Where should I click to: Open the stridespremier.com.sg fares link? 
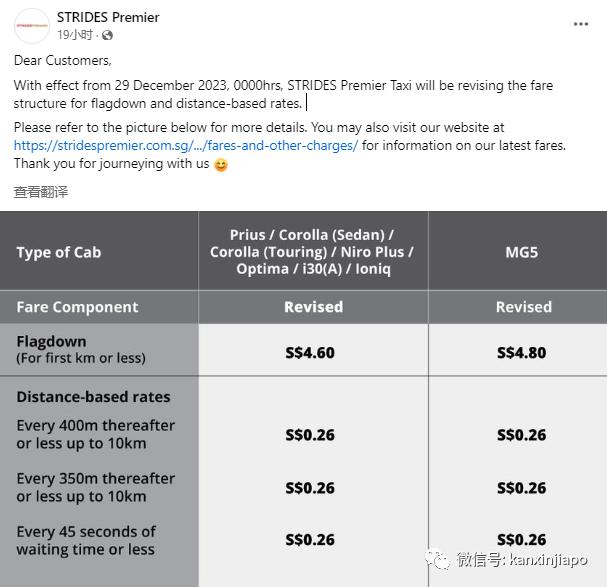point(186,146)
